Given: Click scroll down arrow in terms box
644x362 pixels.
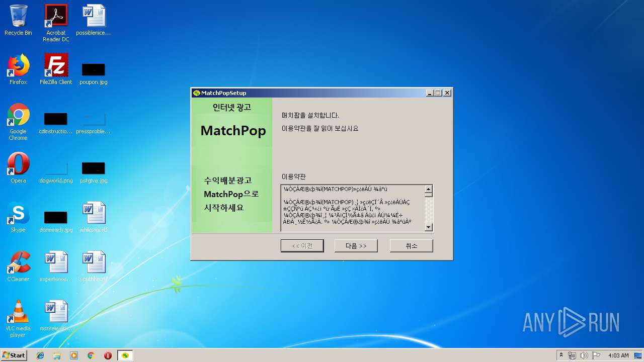Looking at the screenshot, I should click(429, 227).
